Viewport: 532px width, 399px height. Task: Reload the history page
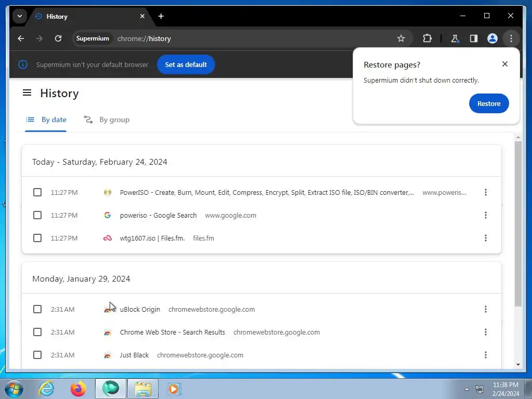58,38
